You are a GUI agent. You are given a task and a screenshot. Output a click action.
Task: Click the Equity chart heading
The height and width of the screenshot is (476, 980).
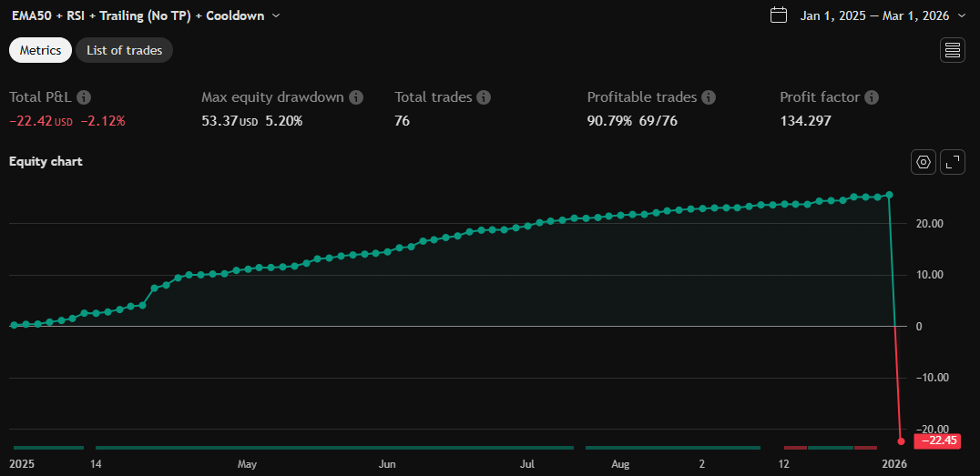(46, 162)
